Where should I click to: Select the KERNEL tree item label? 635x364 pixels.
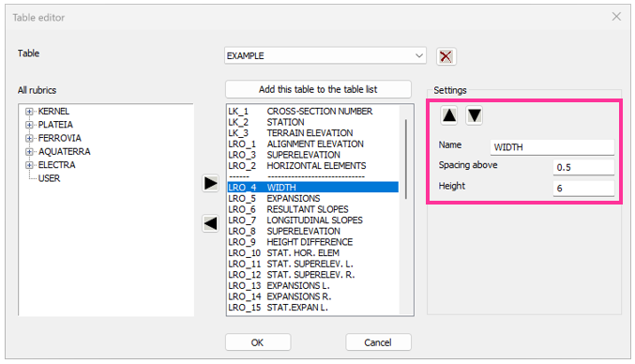click(53, 112)
